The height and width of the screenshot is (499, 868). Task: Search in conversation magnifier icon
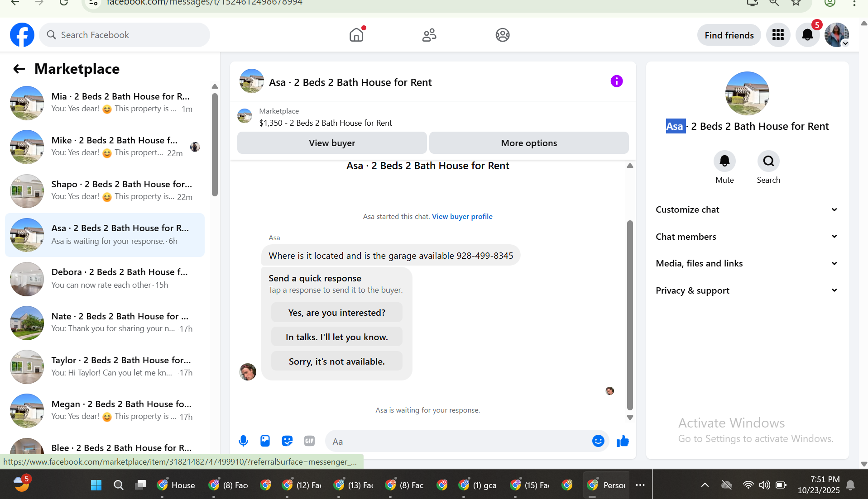pyautogui.click(x=768, y=161)
